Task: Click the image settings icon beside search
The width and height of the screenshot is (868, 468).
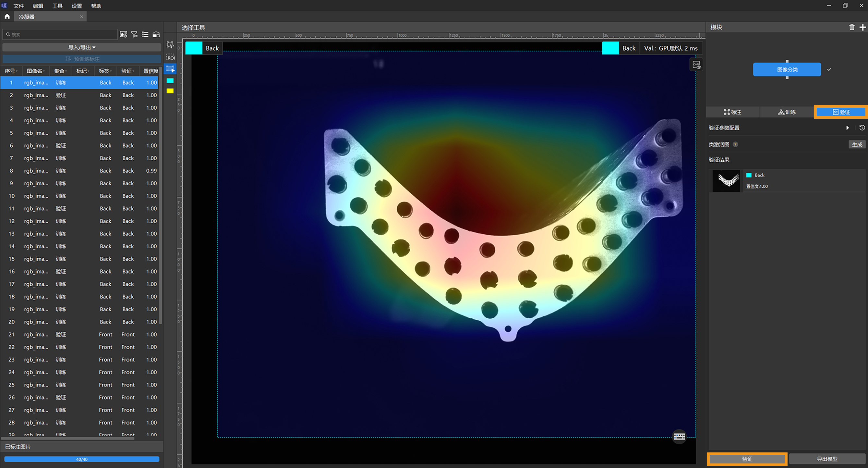Action: pyautogui.click(x=123, y=34)
